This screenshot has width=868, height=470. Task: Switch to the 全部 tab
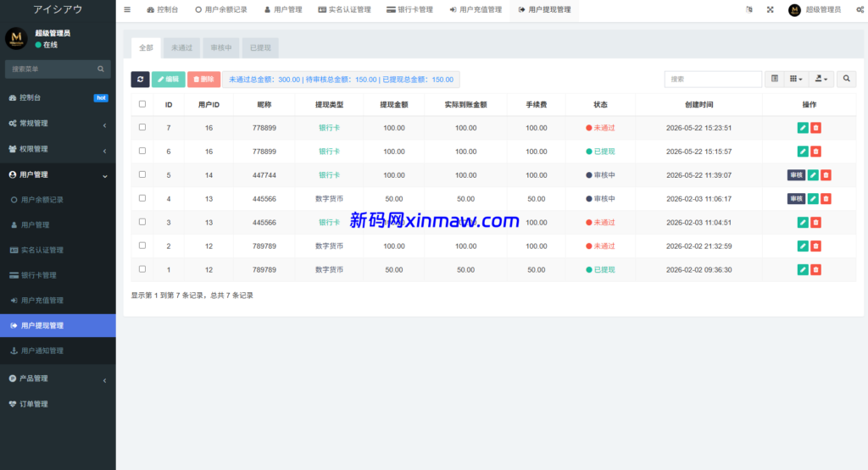pyautogui.click(x=146, y=48)
